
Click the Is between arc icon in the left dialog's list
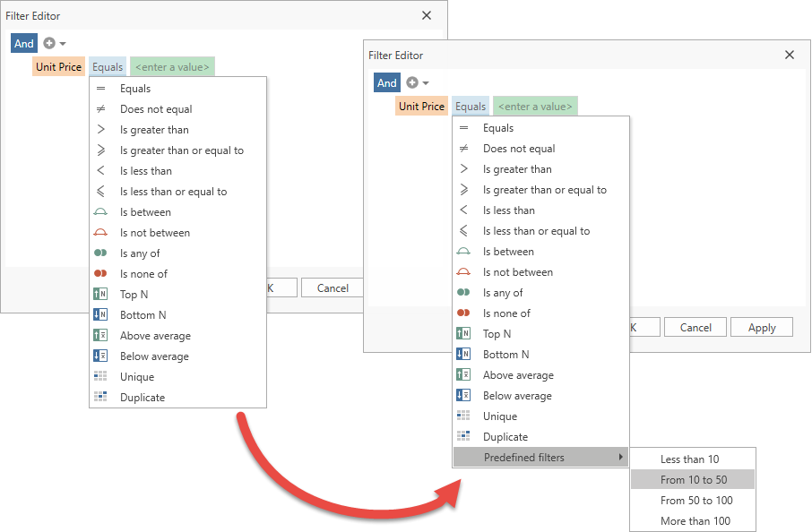click(x=100, y=212)
